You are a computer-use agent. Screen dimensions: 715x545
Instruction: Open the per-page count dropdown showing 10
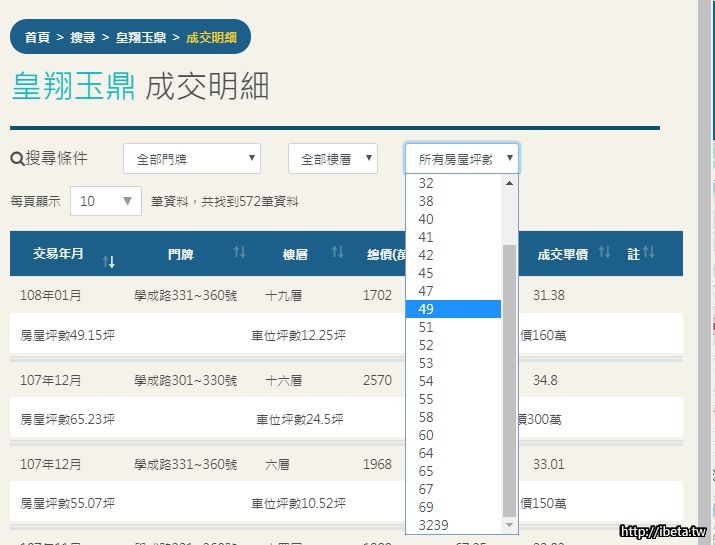pos(105,201)
